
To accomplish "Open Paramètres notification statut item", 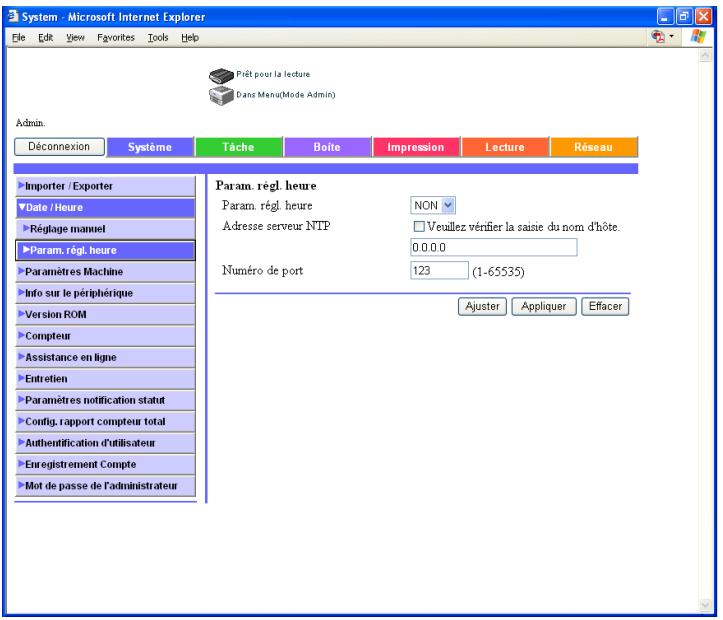I will (105, 400).
